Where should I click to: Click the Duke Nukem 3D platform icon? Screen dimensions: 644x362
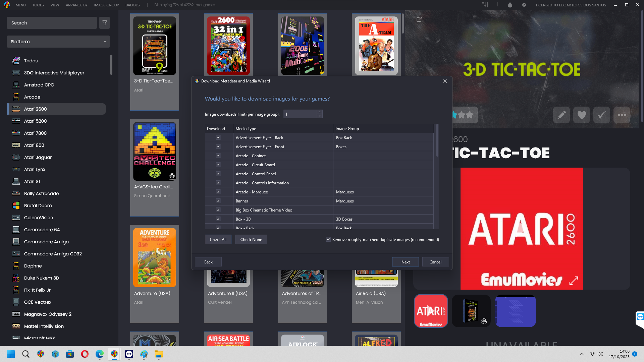tap(16, 278)
